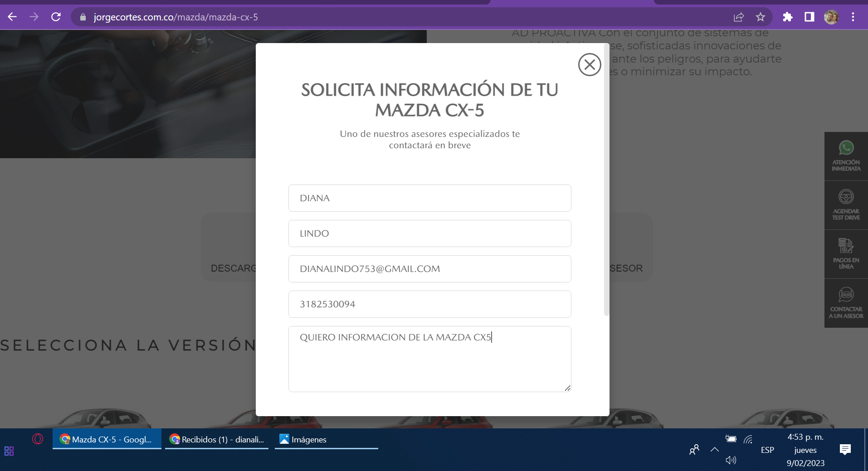868x471 pixels.
Task: Go back in browser history
Action: tap(12, 17)
